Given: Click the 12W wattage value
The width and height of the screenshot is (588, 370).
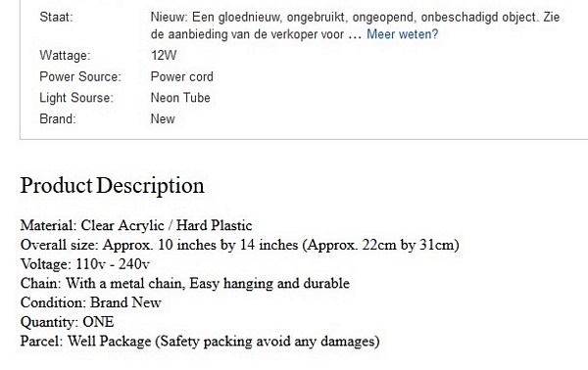Looking at the screenshot, I should point(164,56).
